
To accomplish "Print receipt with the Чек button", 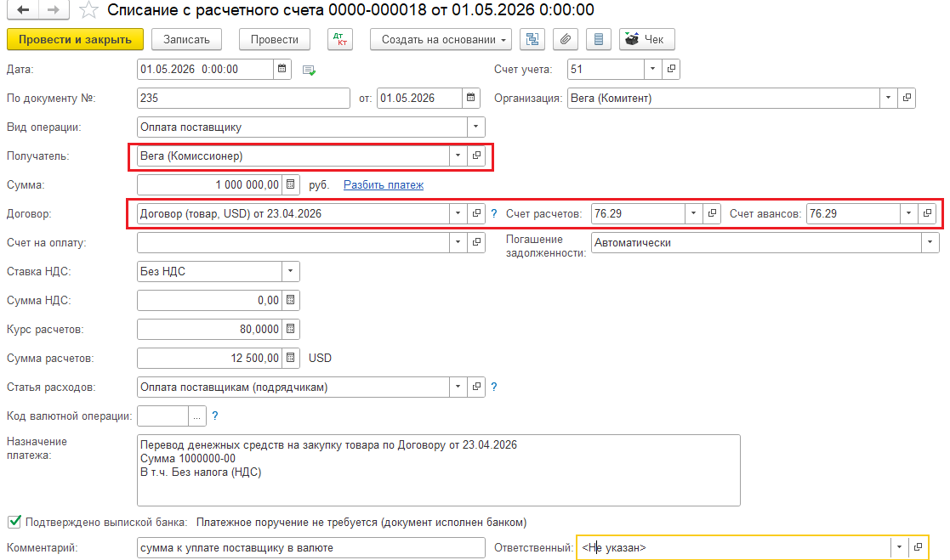I will [647, 39].
